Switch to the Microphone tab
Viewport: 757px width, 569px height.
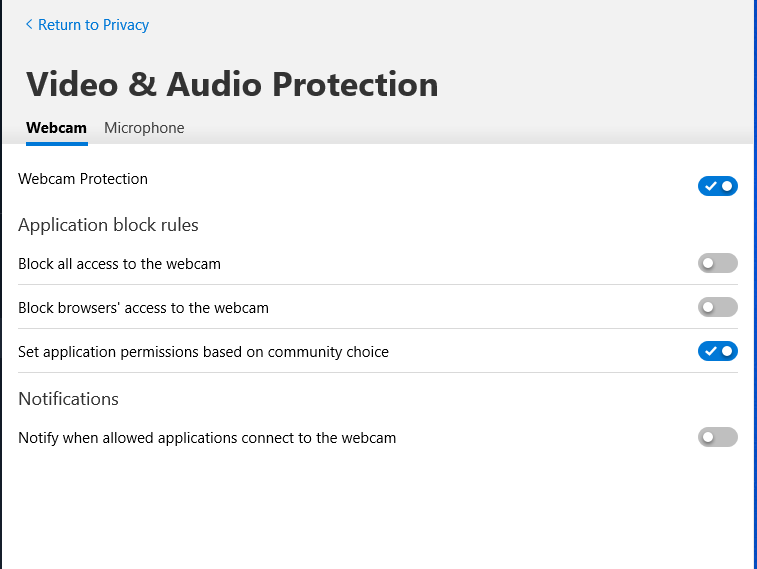[x=144, y=128]
